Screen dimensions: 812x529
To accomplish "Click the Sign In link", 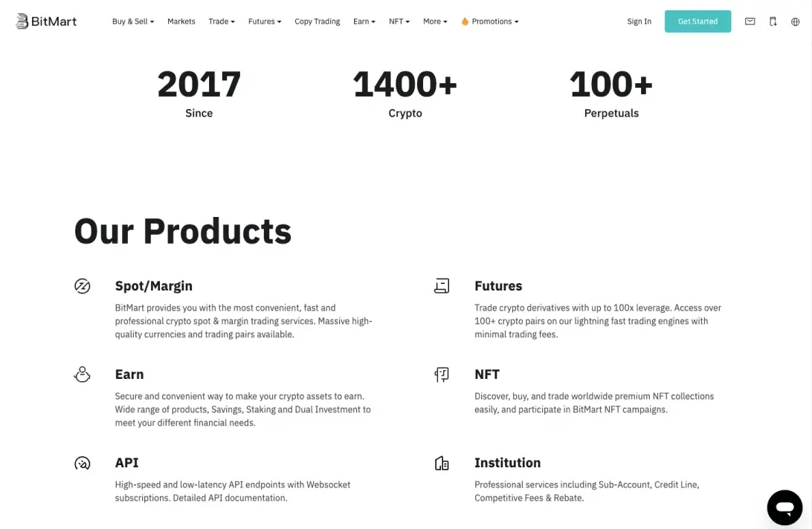I will [x=638, y=22].
